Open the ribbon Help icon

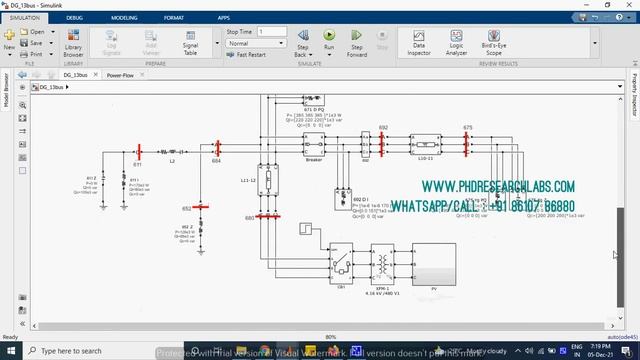click(x=619, y=18)
